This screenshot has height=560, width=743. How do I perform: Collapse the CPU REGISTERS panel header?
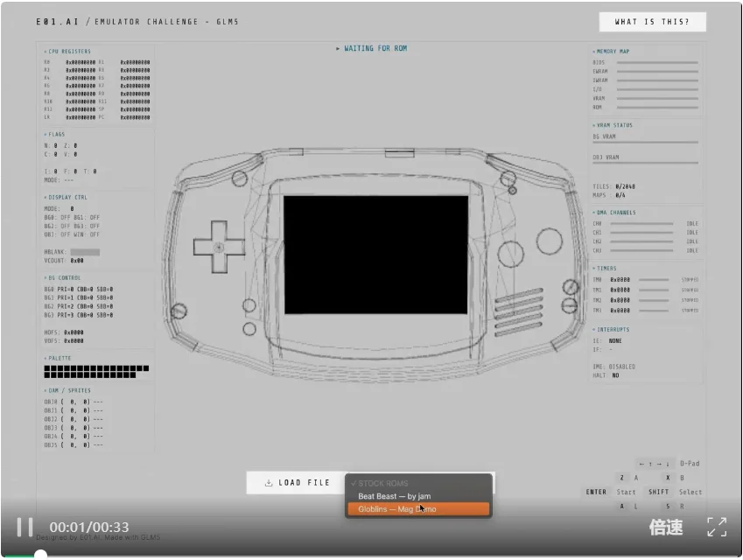(68, 52)
